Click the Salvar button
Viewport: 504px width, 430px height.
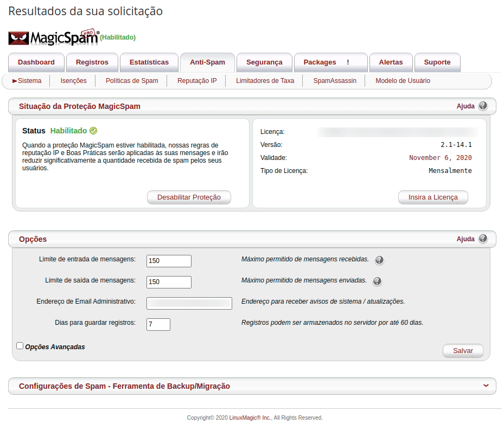point(463,351)
